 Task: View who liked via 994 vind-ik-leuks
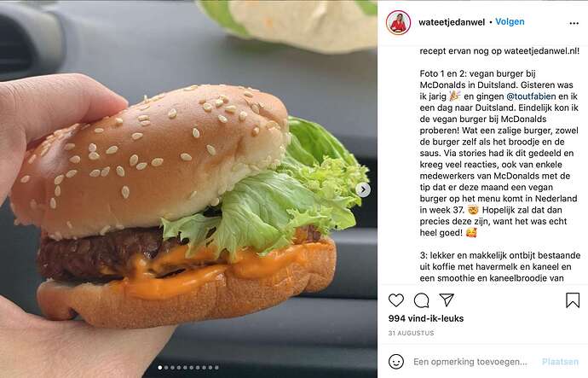pos(426,318)
